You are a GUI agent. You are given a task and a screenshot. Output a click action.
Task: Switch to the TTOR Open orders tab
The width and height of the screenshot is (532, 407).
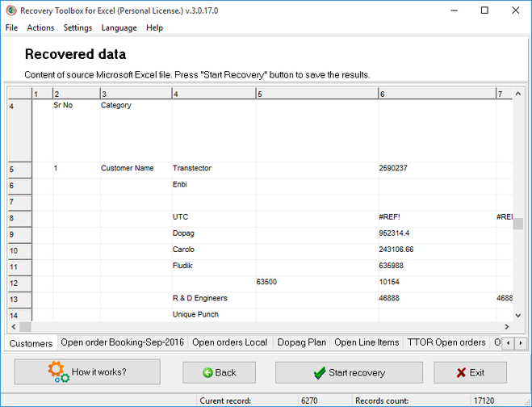pos(446,342)
